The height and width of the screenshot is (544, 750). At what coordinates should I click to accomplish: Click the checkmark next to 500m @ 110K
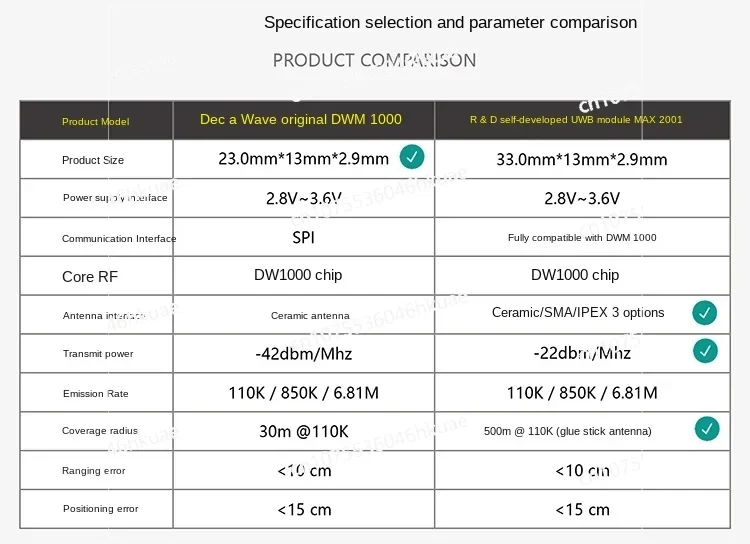coord(707,429)
